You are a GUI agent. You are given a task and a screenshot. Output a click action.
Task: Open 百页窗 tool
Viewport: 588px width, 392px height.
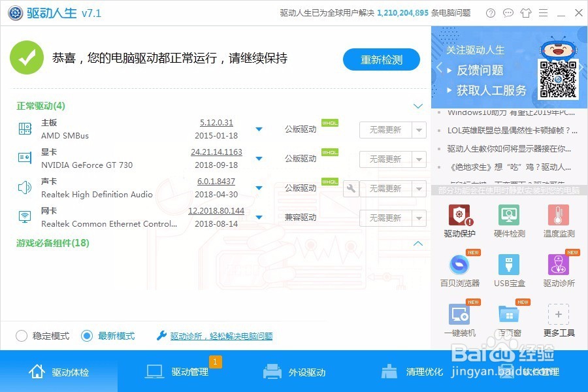509,319
